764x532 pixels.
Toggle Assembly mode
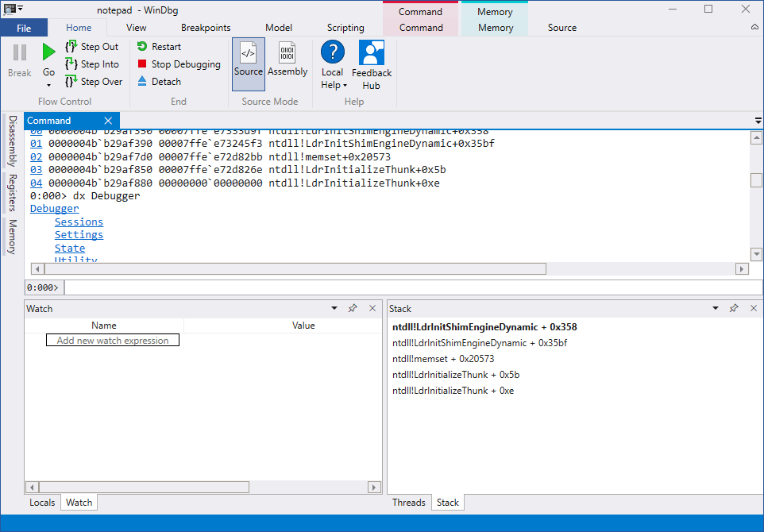(287, 59)
